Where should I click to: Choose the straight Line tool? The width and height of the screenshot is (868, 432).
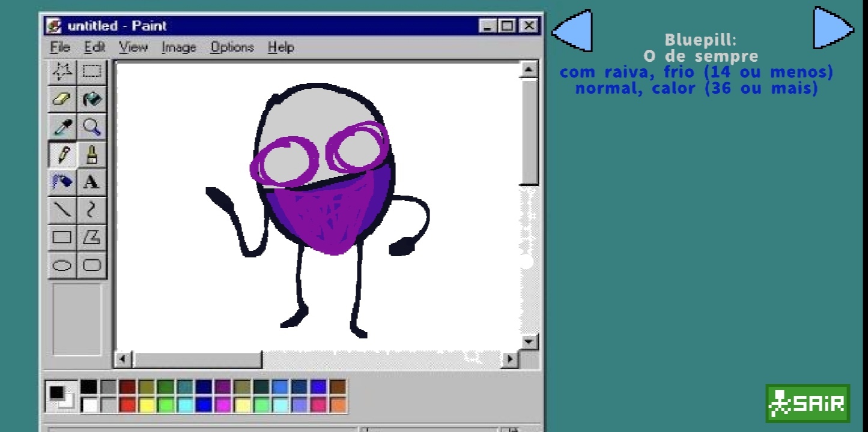point(62,209)
